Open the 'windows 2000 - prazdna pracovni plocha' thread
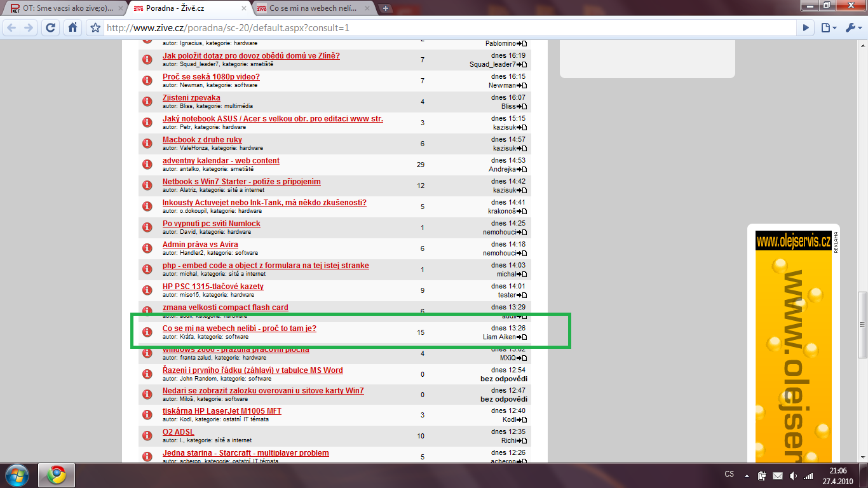 [x=236, y=349]
